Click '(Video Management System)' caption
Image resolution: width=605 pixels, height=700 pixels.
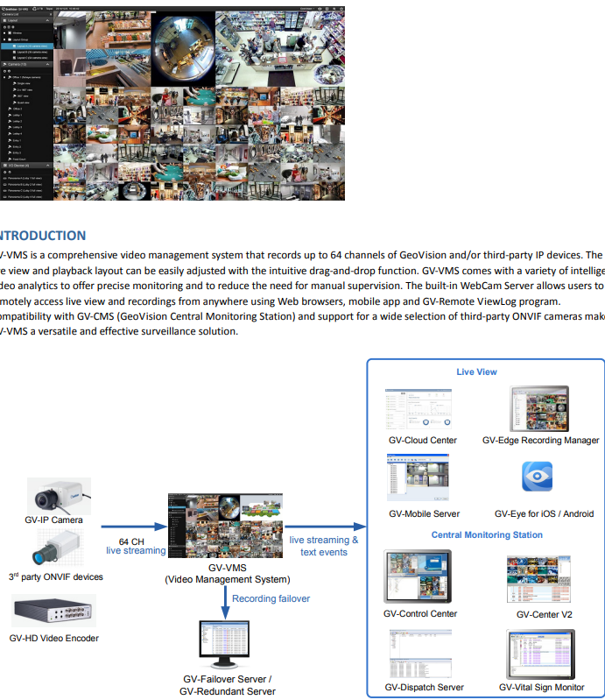[227, 579]
